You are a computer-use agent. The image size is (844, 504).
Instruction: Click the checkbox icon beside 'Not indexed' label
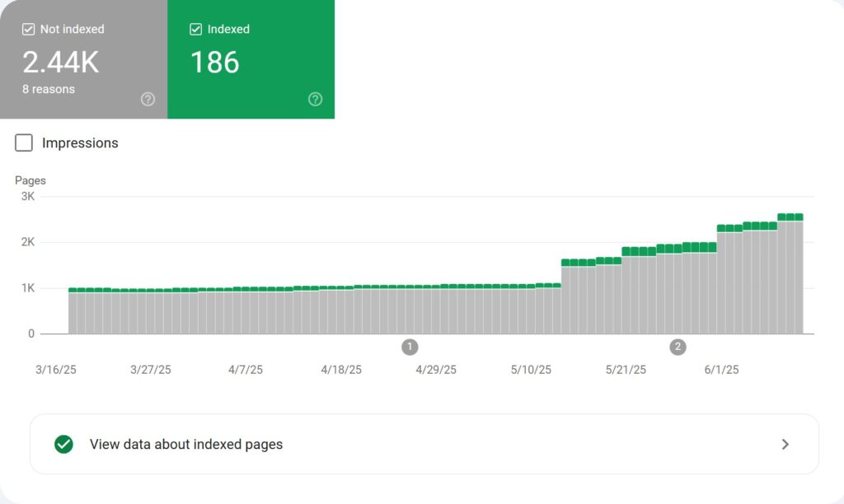[x=28, y=29]
